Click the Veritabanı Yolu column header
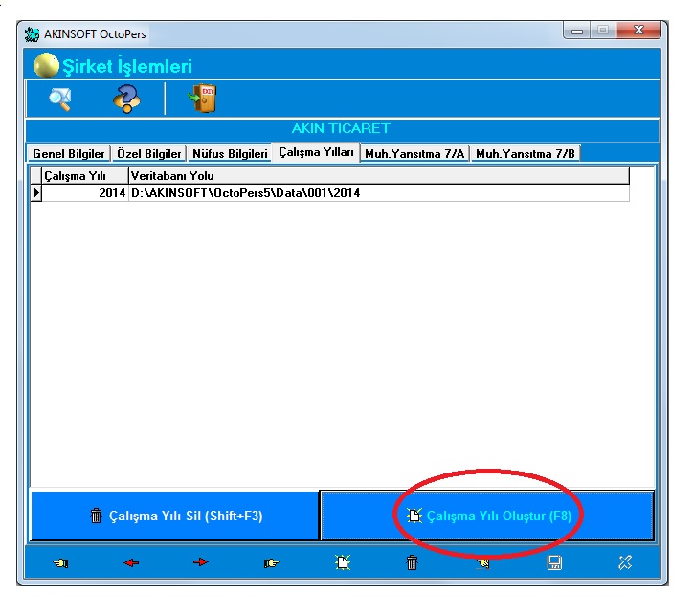Viewport: 694px width, 616px height. (379, 176)
